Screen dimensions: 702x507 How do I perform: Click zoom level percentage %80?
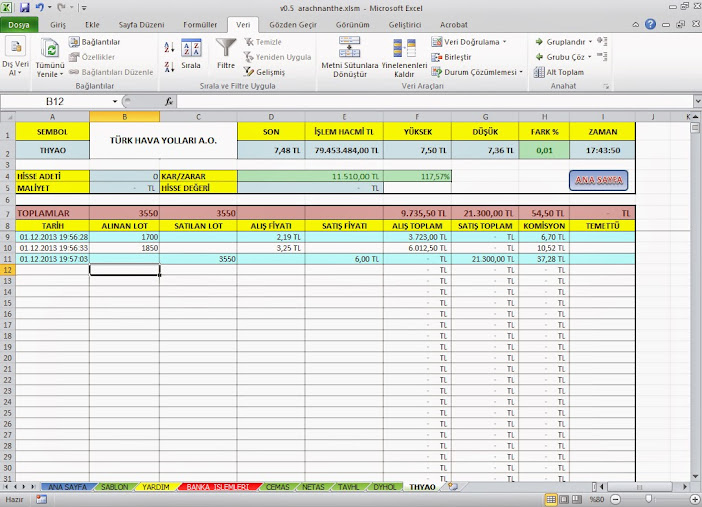tap(597, 499)
